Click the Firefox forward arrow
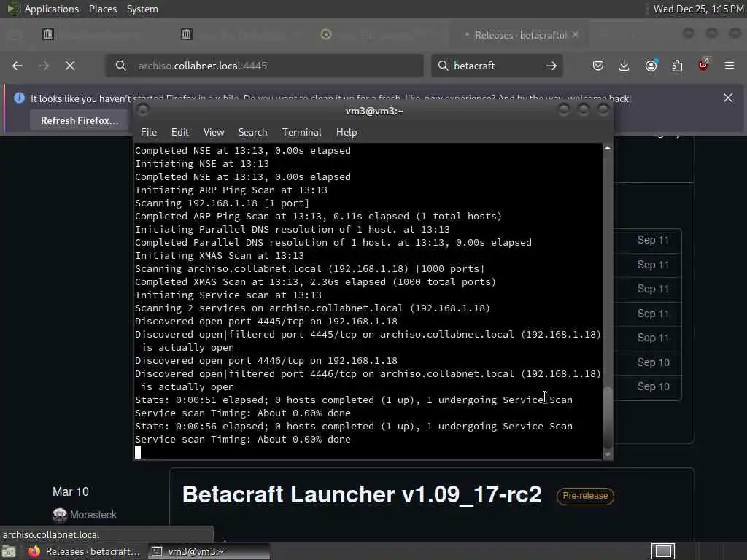747x560 pixels. coord(44,66)
